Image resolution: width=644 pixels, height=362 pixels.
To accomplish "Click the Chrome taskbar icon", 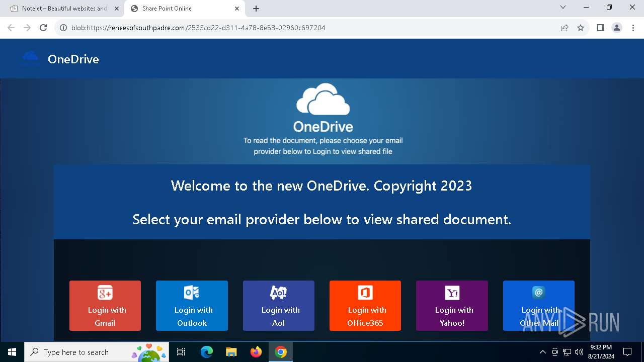I will click(281, 352).
